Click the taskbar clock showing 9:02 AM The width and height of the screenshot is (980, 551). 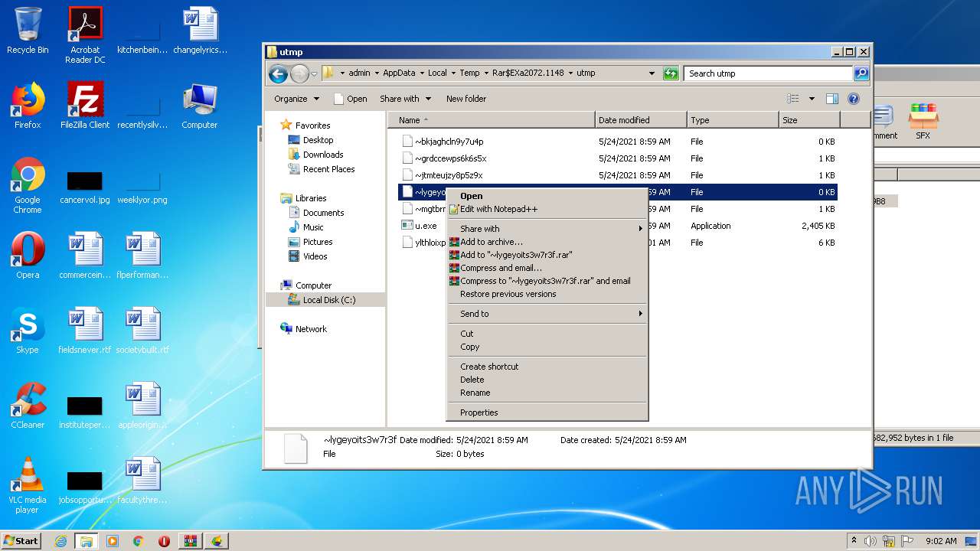941,541
